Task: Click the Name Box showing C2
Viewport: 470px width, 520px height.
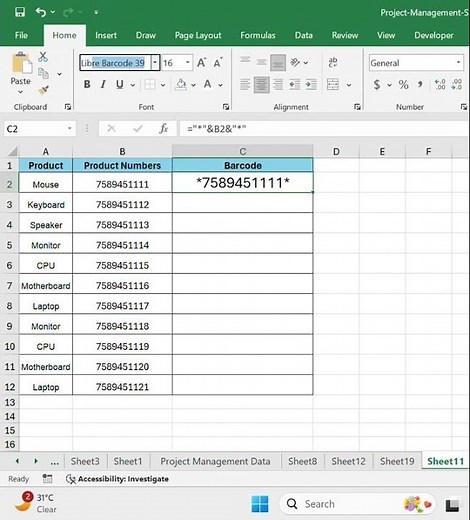Action: 39,129
